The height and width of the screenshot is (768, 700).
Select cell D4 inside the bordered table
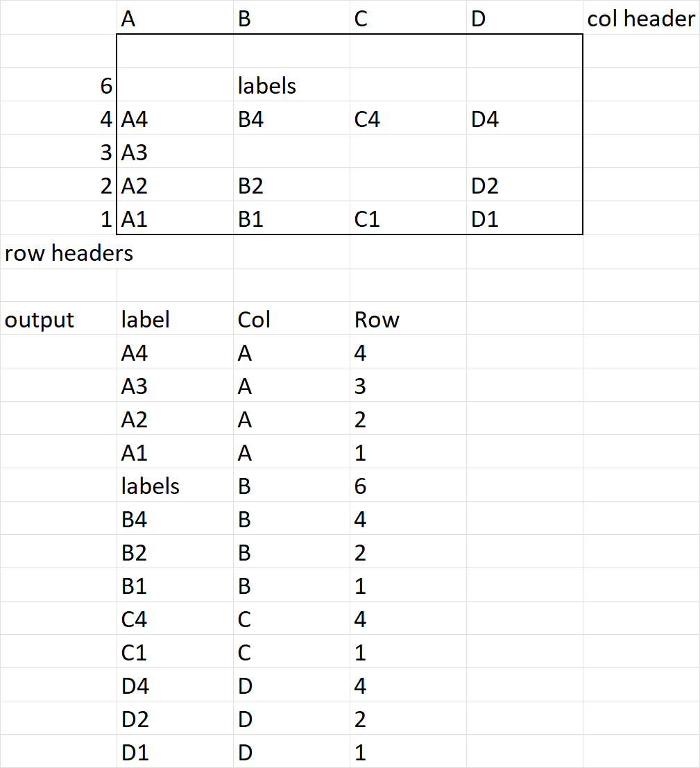point(484,119)
